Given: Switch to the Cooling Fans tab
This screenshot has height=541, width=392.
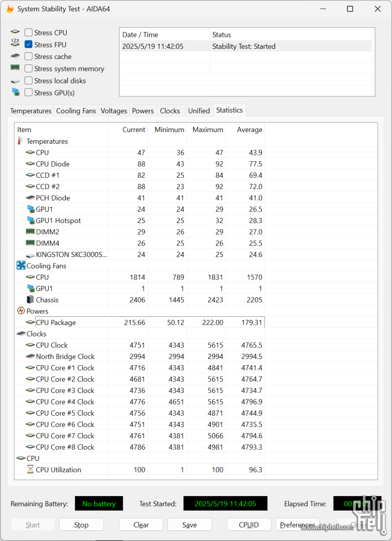Looking at the screenshot, I should [76, 111].
